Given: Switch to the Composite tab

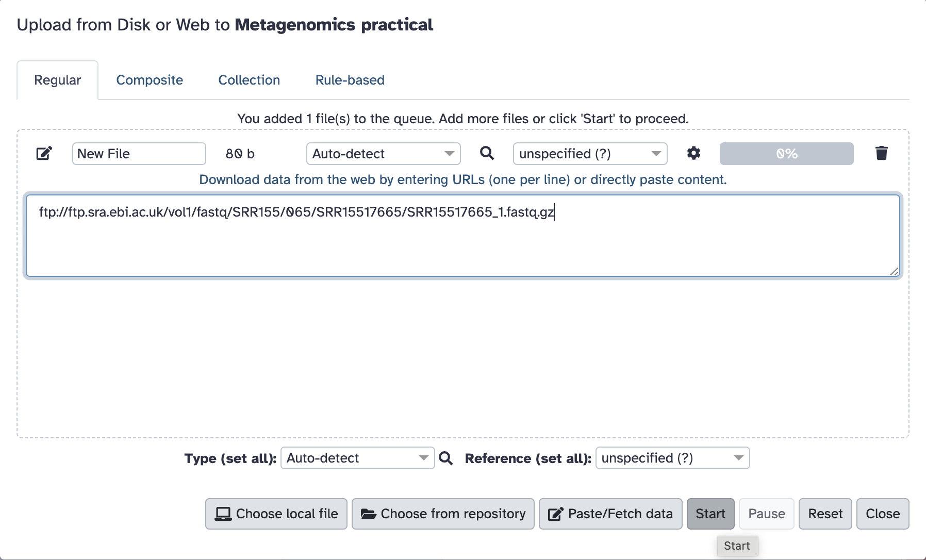Looking at the screenshot, I should (150, 80).
